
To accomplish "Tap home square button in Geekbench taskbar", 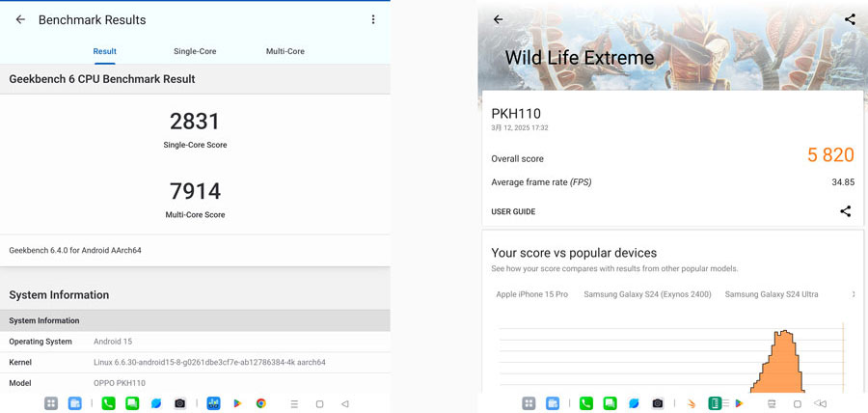I will pos(319,403).
